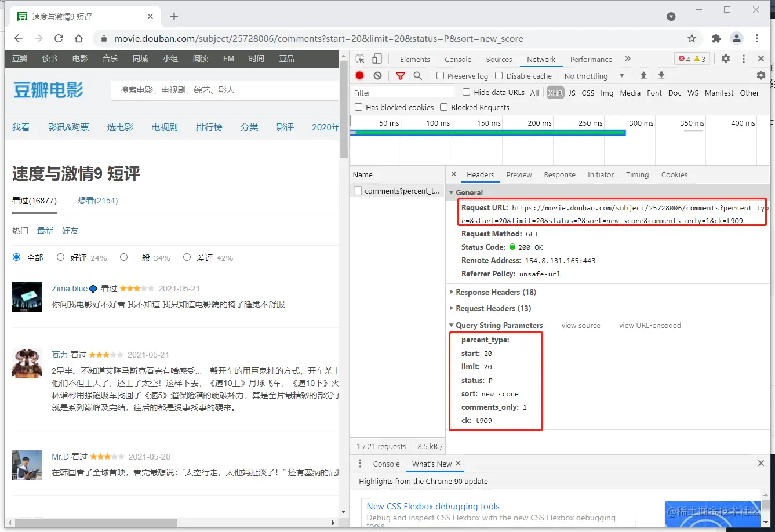This screenshot has height=532, width=775.
Task: Show more DevTools tabs chevron
Action: tap(628, 59)
